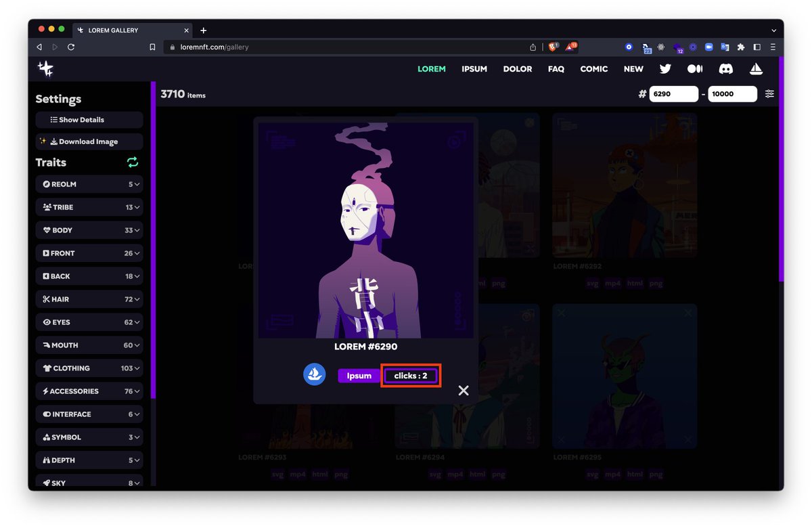Expand the FRONT trait filter
Image resolution: width=812 pixels, height=528 pixels.
(89, 253)
